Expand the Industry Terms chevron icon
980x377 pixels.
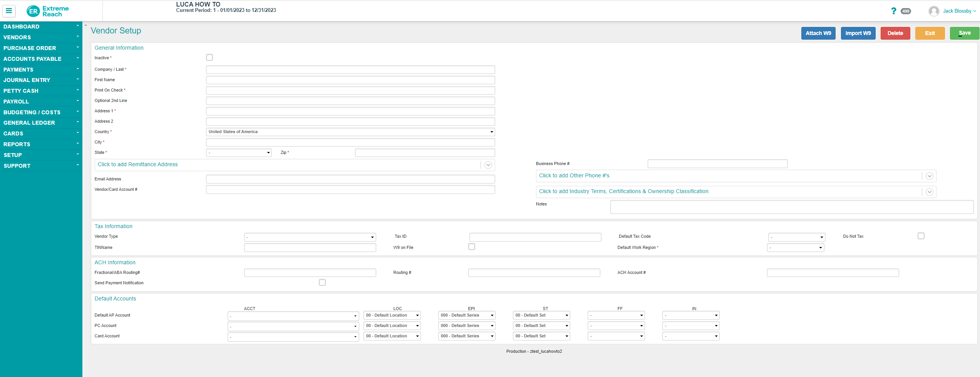(x=929, y=192)
